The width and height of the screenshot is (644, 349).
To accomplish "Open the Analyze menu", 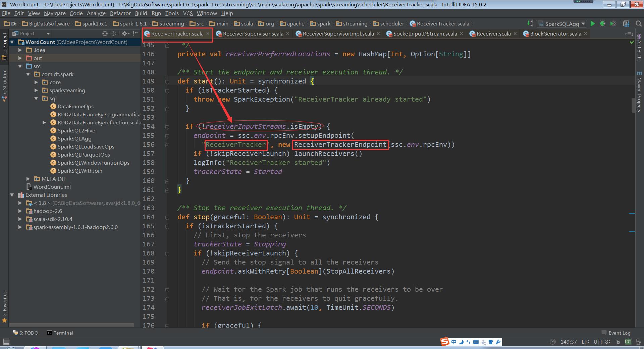I will click(96, 13).
